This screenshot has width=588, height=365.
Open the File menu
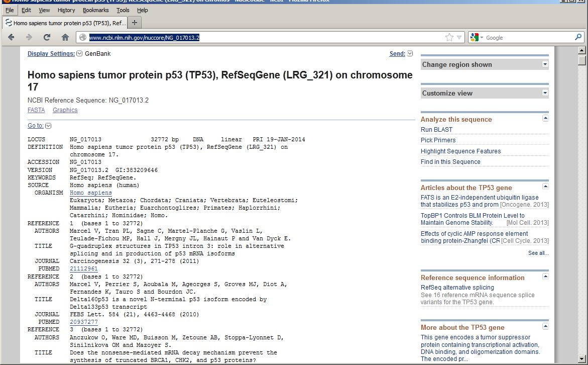coord(10,10)
